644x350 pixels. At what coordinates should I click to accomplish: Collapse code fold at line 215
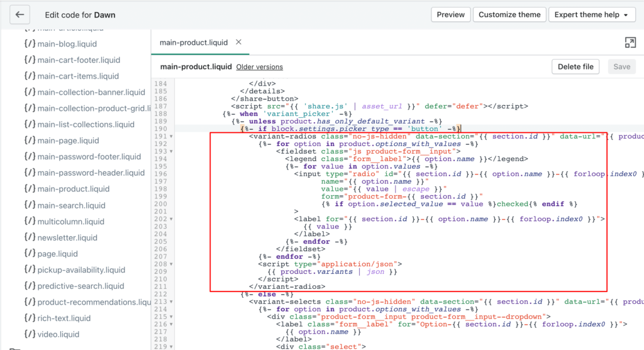tap(171, 317)
